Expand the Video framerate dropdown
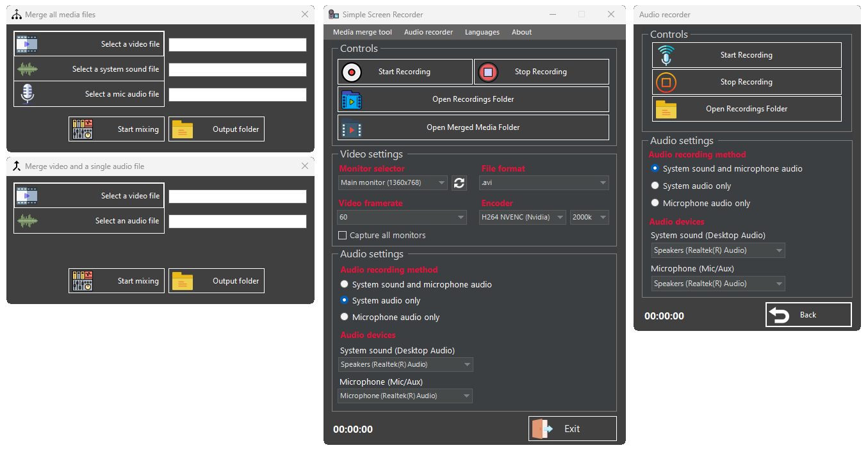 coord(402,217)
